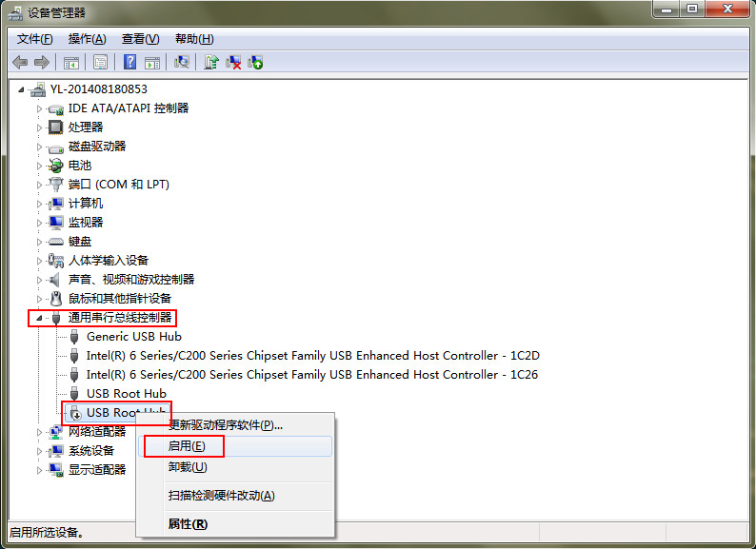Select the 监视器 category label
This screenshot has width=756, height=549.
click(86, 223)
